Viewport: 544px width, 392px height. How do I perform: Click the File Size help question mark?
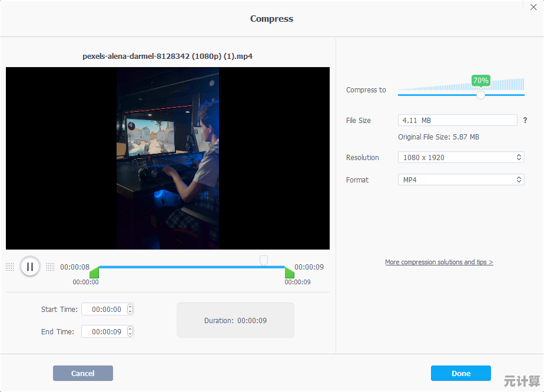[525, 120]
